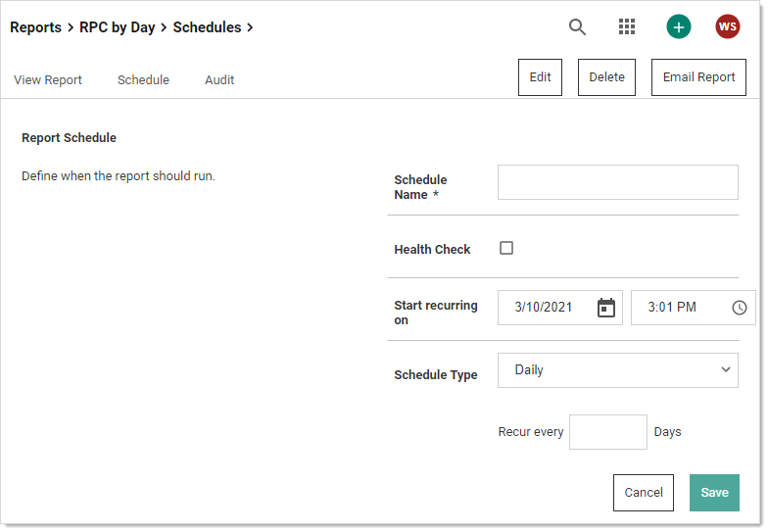The height and width of the screenshot is (532, 768).
Task: Open the WS user avatar menu
Action: (x=728, y=27)
